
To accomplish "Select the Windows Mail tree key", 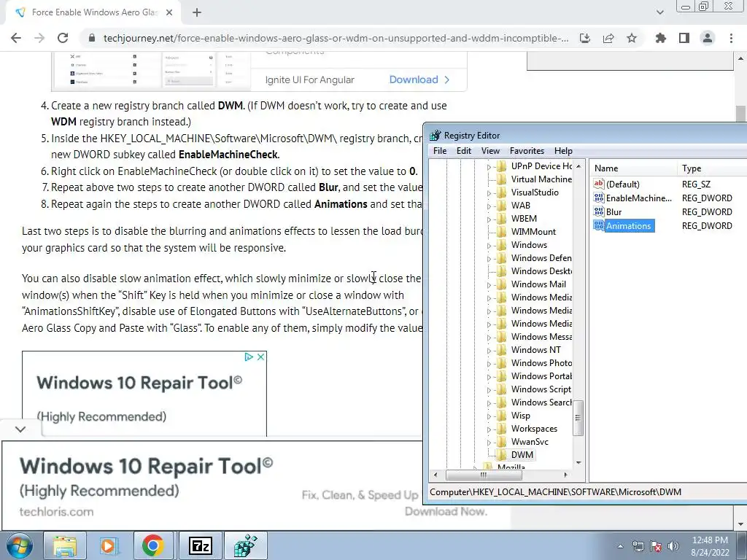I will [x=538, y=284].
